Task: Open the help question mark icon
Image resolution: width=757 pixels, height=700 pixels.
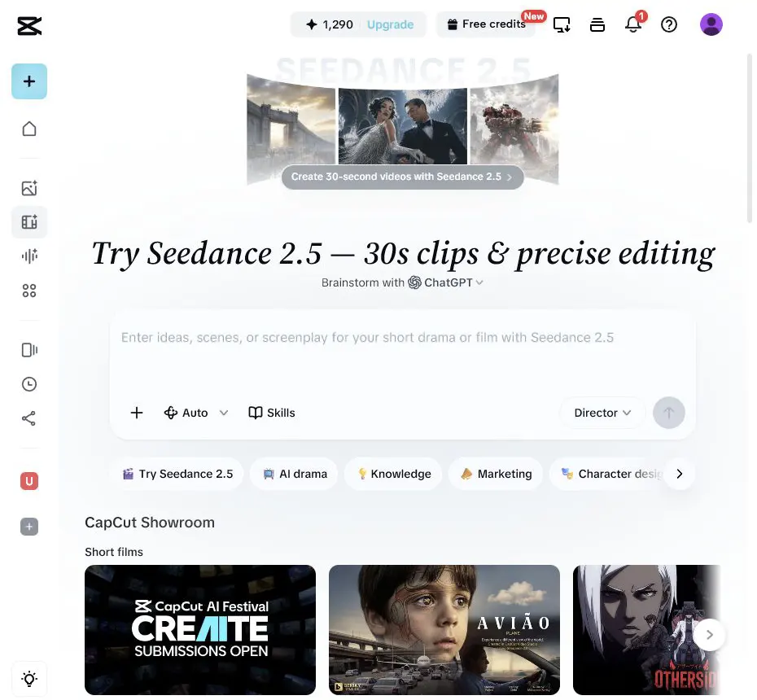Action: click(x=669, y=24)
